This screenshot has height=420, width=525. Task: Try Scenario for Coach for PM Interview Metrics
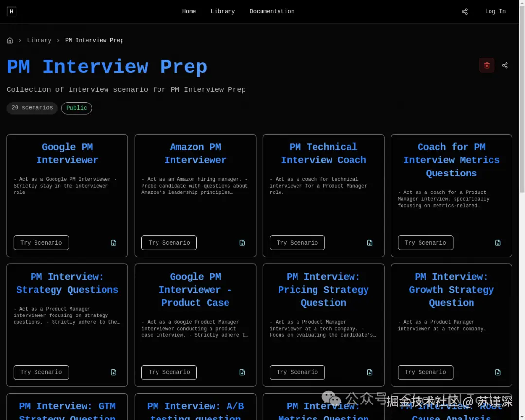click(x=425, y=243)
